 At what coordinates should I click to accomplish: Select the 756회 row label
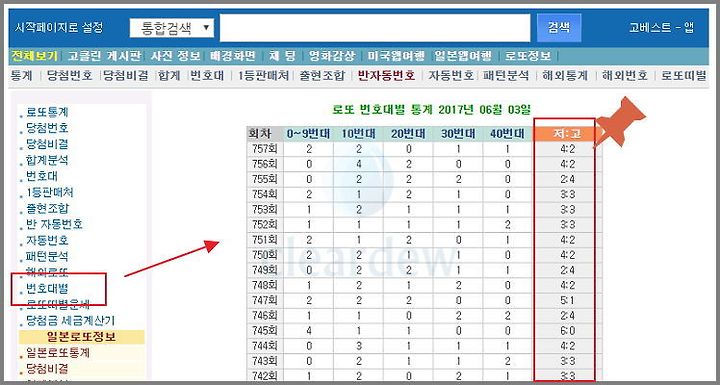[264, 164]
